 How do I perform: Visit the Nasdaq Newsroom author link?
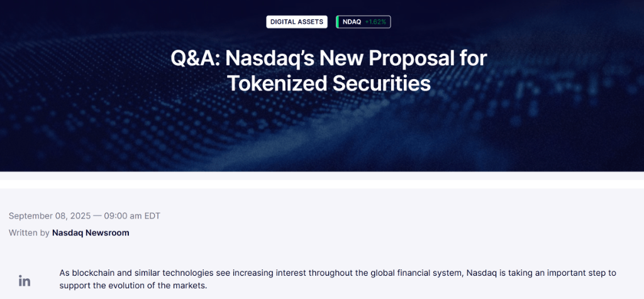click(91, 233)
